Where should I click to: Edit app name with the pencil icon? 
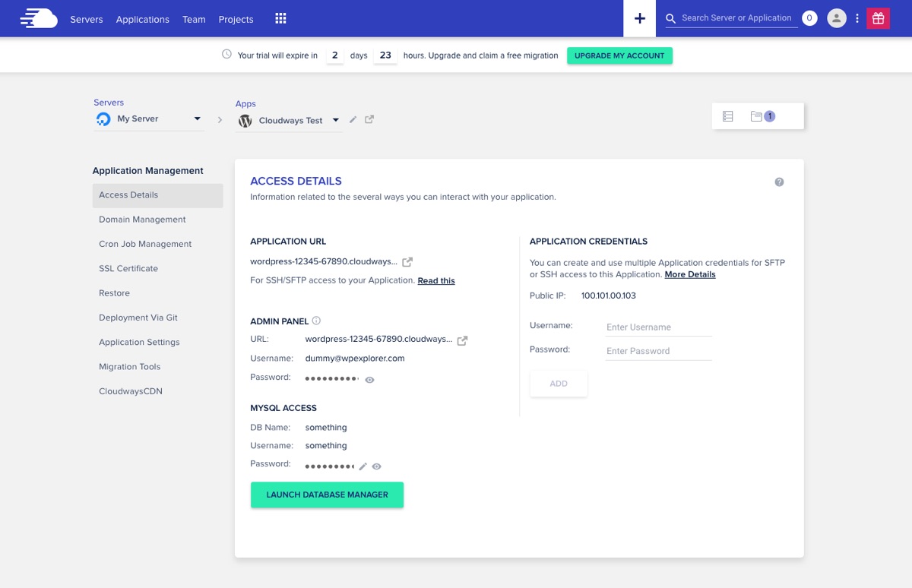coord(353,120)
